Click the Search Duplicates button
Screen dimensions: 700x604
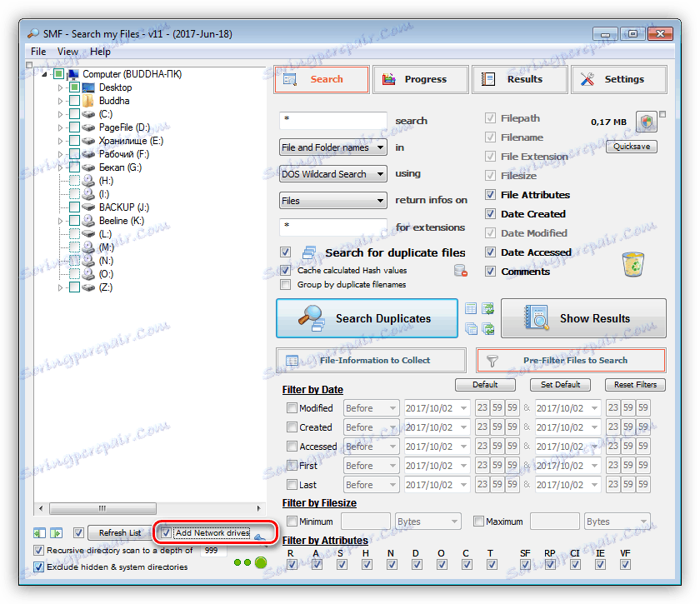(x=367, y=318)
